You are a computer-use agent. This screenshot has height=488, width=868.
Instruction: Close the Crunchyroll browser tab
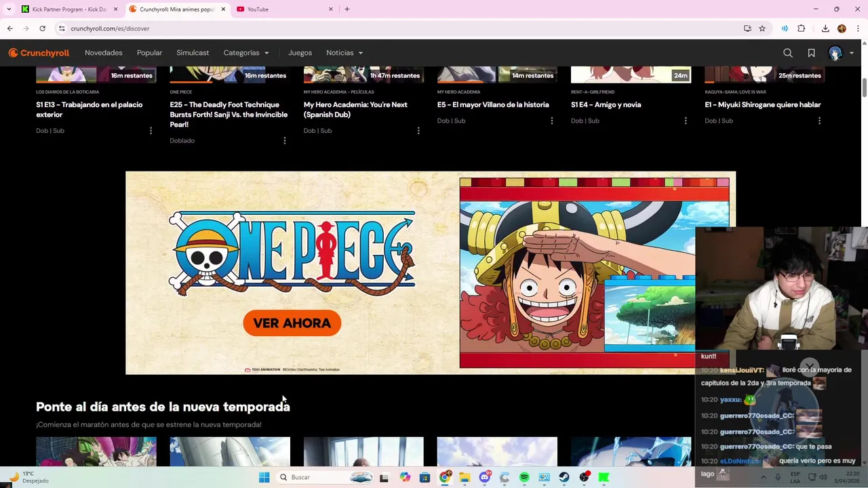[223, 9]
